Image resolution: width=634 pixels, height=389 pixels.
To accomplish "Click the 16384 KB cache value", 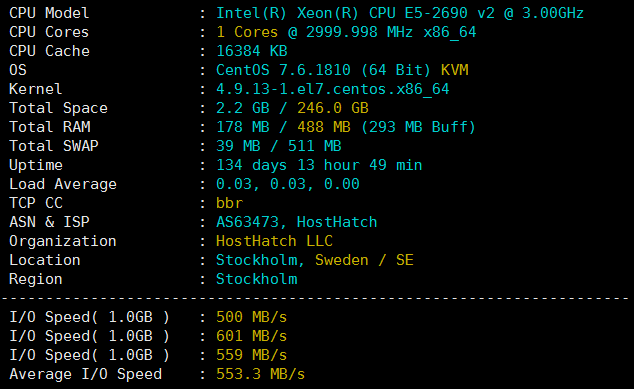I will coord(251,51).
